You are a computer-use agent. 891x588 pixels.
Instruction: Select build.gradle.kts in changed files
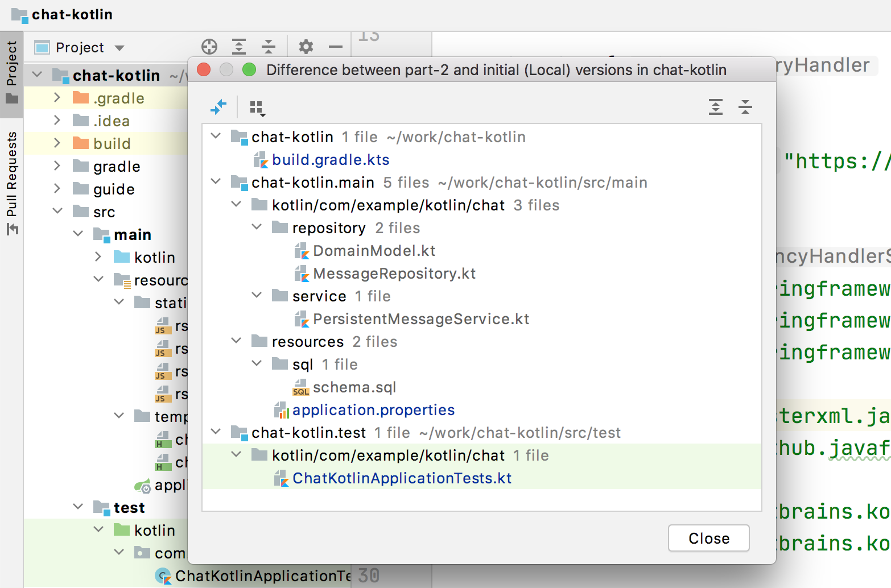[x=330, y=160]
